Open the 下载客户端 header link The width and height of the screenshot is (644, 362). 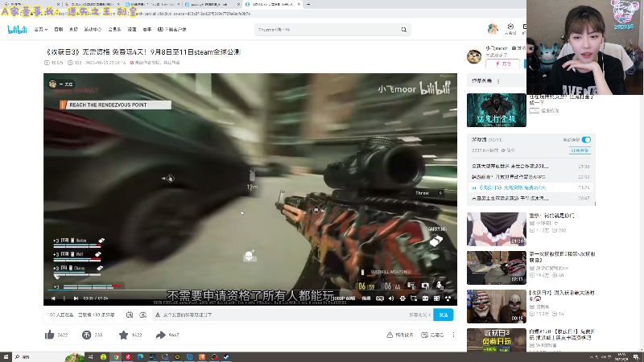coord(172,30)
